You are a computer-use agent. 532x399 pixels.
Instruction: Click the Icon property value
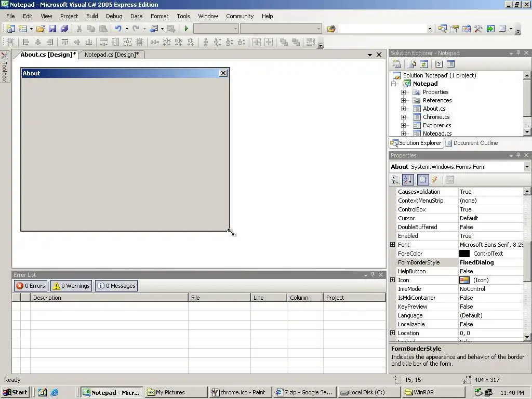click(490, 280)
